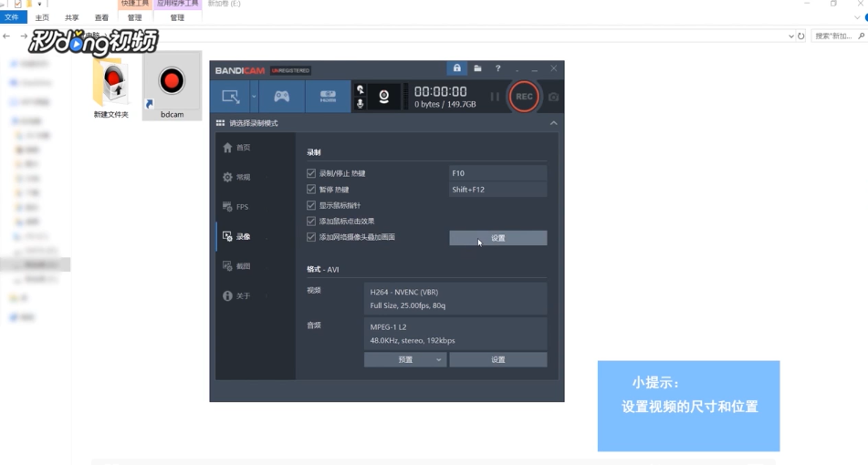Click MPEG-1 L2 audio format info
868x465 pixels.
click(x=455, y=334)
